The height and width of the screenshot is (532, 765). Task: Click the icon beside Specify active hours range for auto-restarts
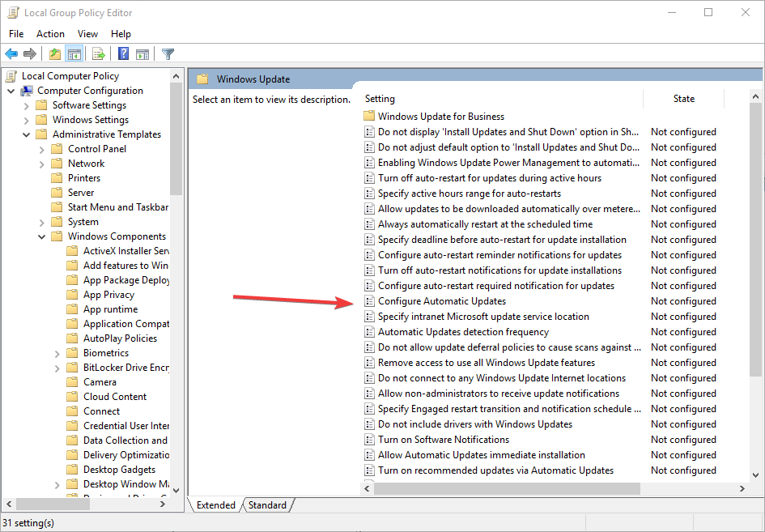point(369,194)
